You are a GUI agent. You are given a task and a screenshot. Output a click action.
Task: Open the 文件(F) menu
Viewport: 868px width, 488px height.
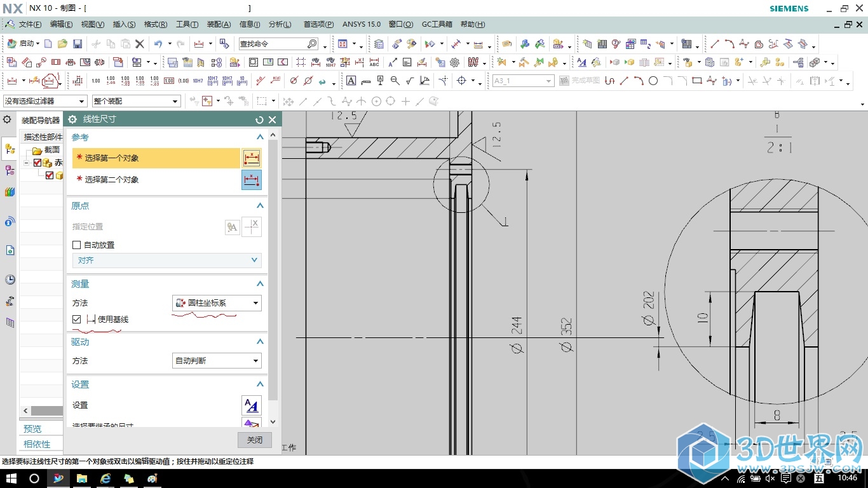click(x=30, y=24)
